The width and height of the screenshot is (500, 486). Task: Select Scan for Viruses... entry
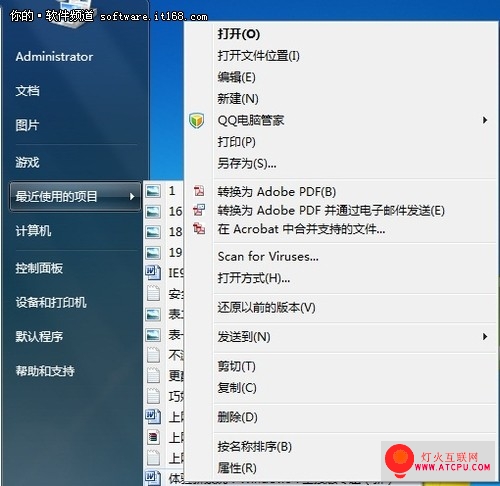click(268, 256)
